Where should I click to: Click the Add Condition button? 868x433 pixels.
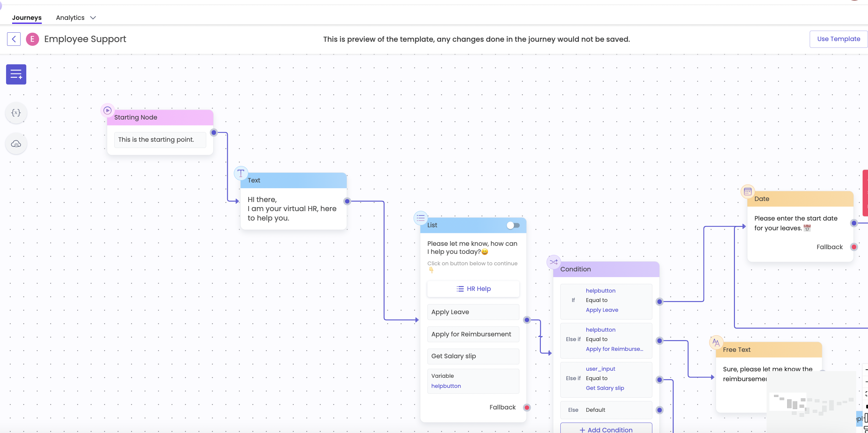coord(606,429)
